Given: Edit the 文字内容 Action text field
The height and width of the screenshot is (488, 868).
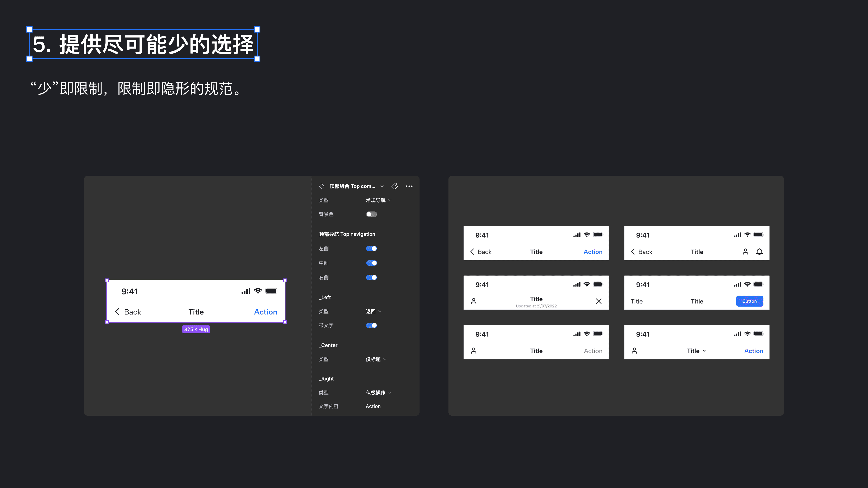Looking at the screenshot, I should point(373,406).
